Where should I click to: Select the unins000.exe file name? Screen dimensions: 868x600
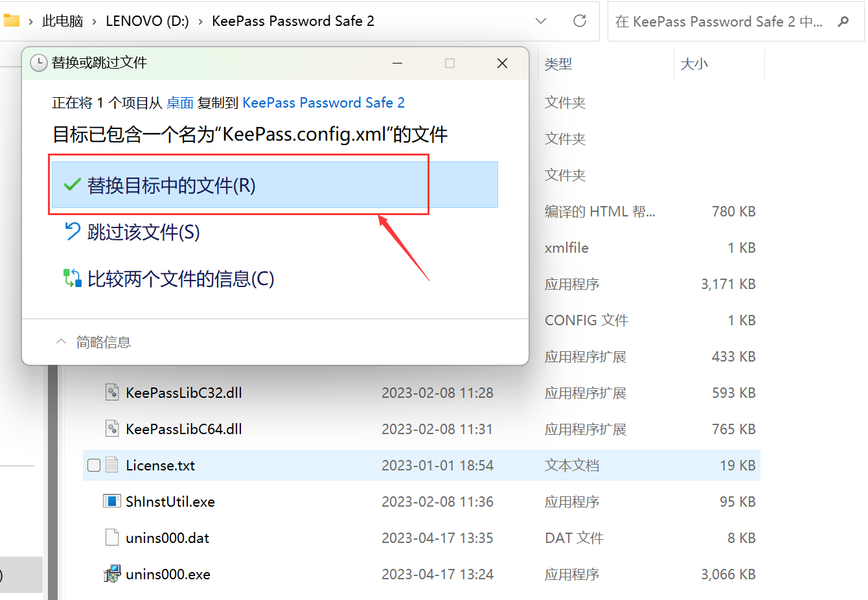(x=168, y=574)
